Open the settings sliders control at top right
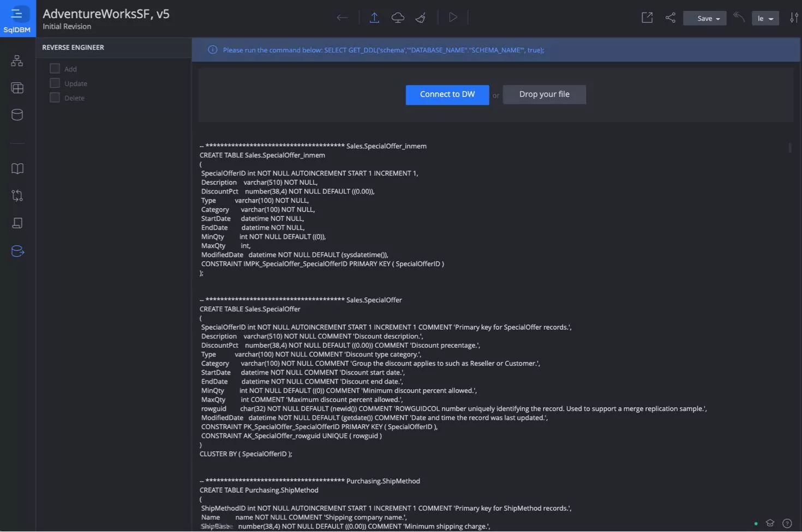802x532 pixels. 794,17
